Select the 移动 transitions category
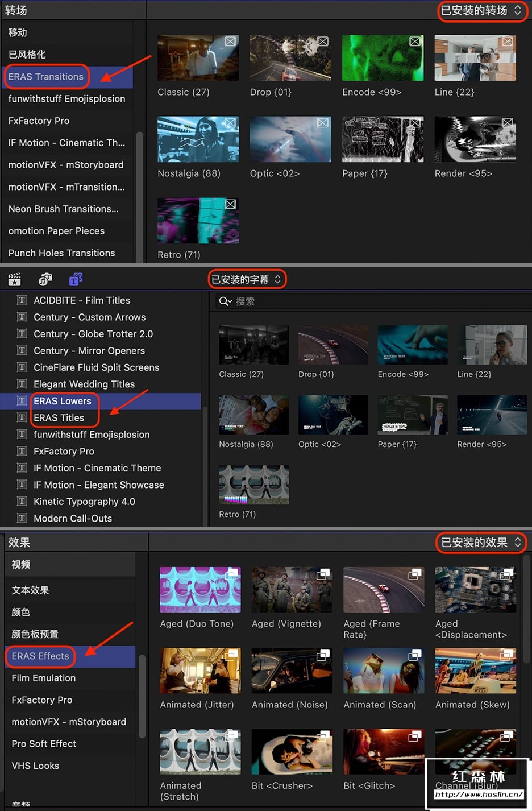Viewport: 532px width, 811px height. click(x=67, y=32)
